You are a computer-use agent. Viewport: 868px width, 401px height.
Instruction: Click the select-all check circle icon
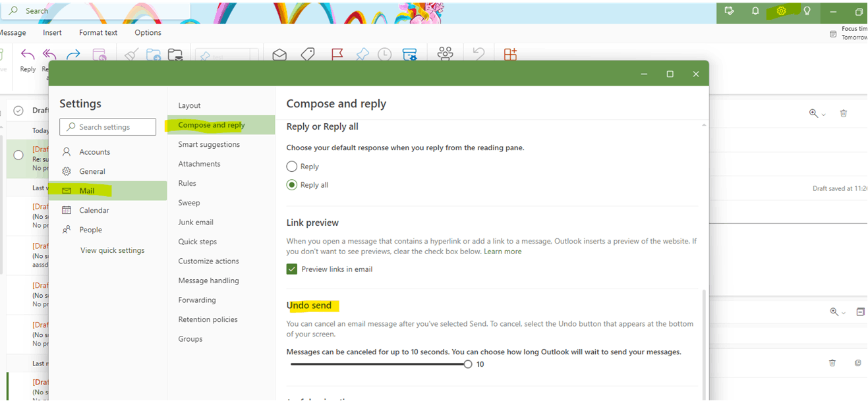tap(18, 111)
